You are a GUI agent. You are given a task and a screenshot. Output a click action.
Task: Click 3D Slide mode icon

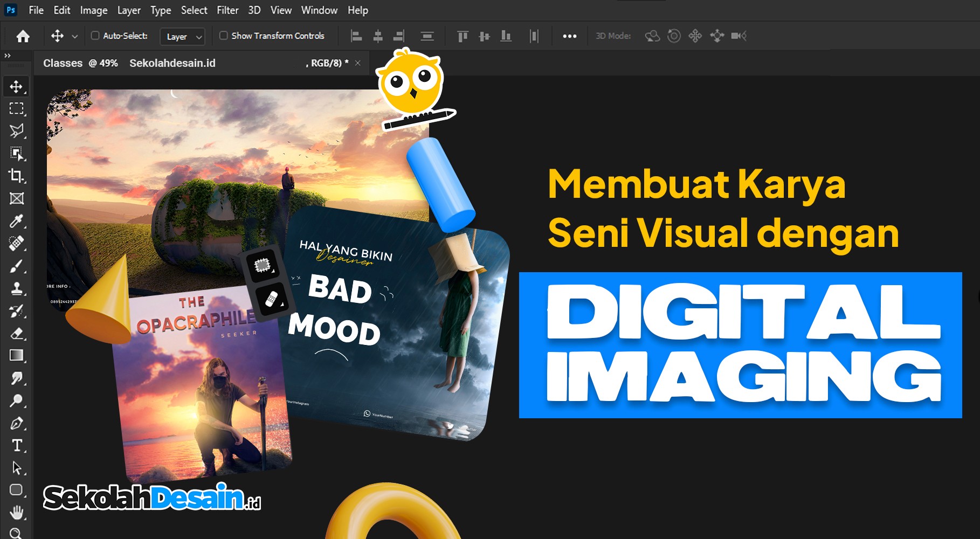[x=717, y=36]
